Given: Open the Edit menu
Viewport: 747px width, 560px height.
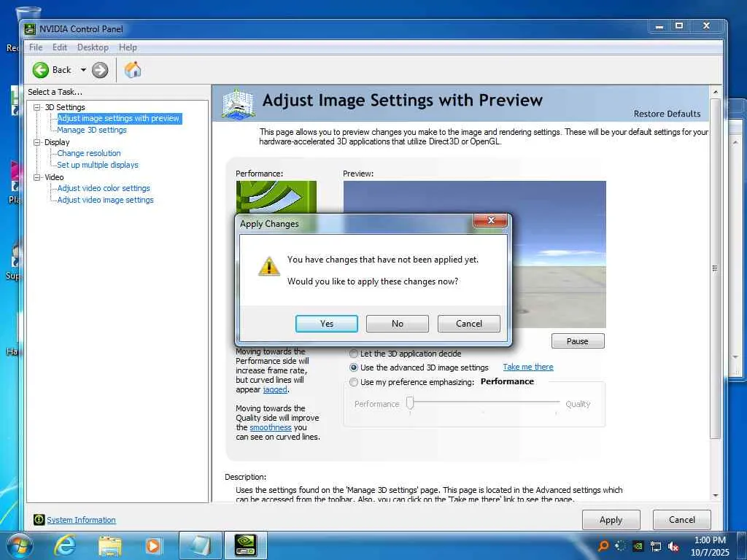Looking at the screenshot, I should pyautogui.click(x=60, y=47).
